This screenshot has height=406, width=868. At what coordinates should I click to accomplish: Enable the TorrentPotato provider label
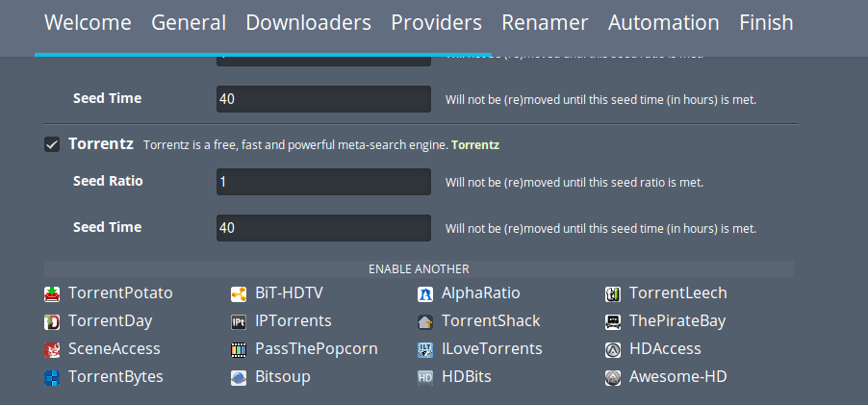[120, 292]
